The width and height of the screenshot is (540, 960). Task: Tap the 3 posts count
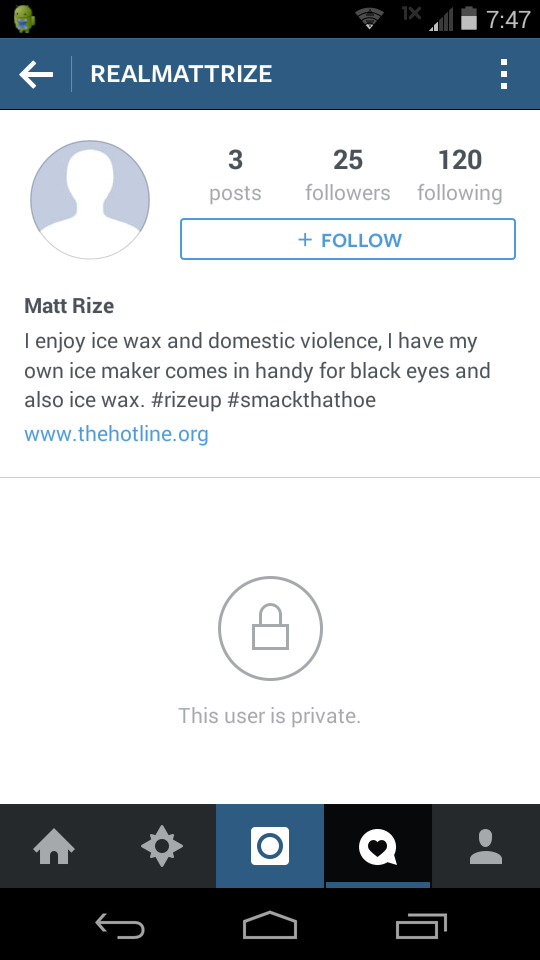235,175
